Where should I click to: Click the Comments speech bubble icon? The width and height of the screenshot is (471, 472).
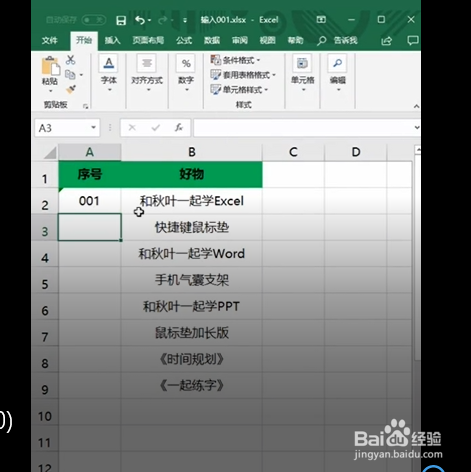coord(413,41)
